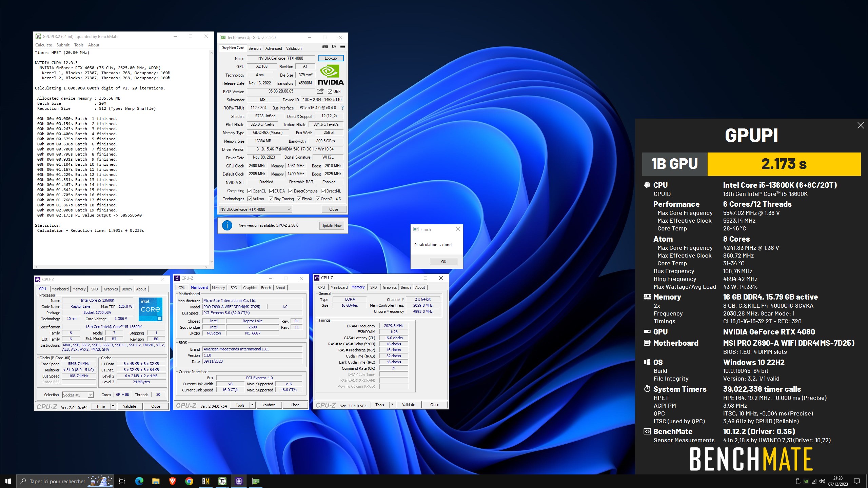Switch to BenchMate taskbar icon
This screenshot has height=488, width=868.
206,481
